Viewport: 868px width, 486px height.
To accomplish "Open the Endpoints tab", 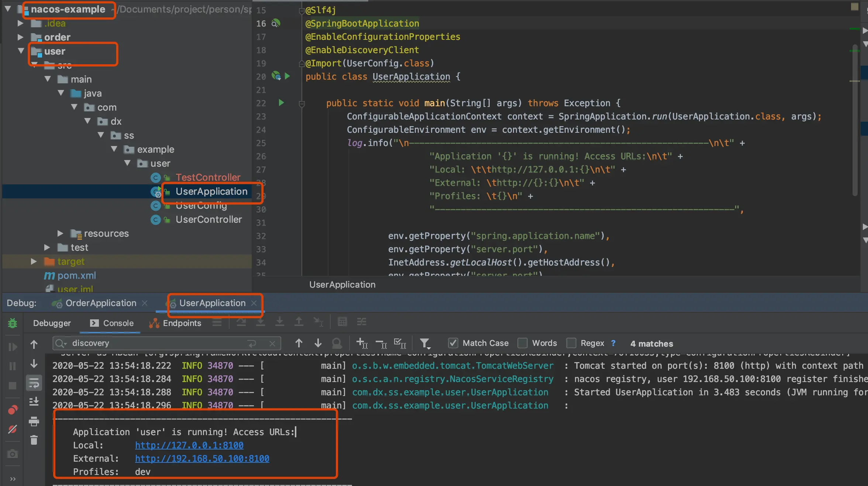I will [x=182, y=323].
